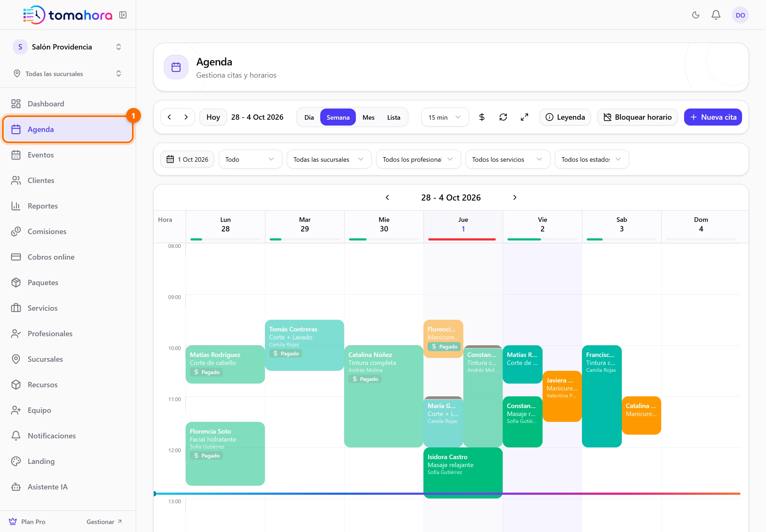The height and width of the screenshot is (532, 766).
Task: Jump to today with Hoy
Action: [x=213, y=117]
